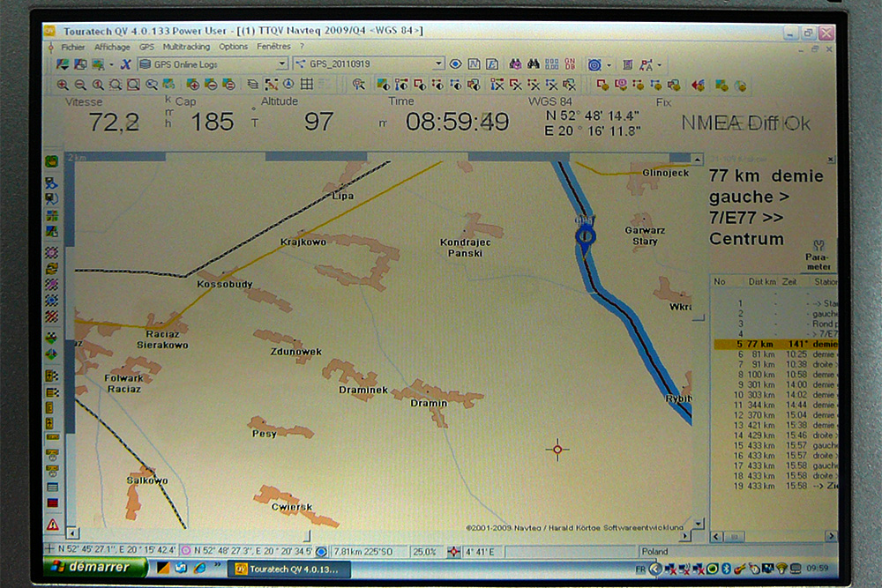Click map vertical scrollbar down arrow
The height and width of the screenshot is (588, 882).
(698, 524)
